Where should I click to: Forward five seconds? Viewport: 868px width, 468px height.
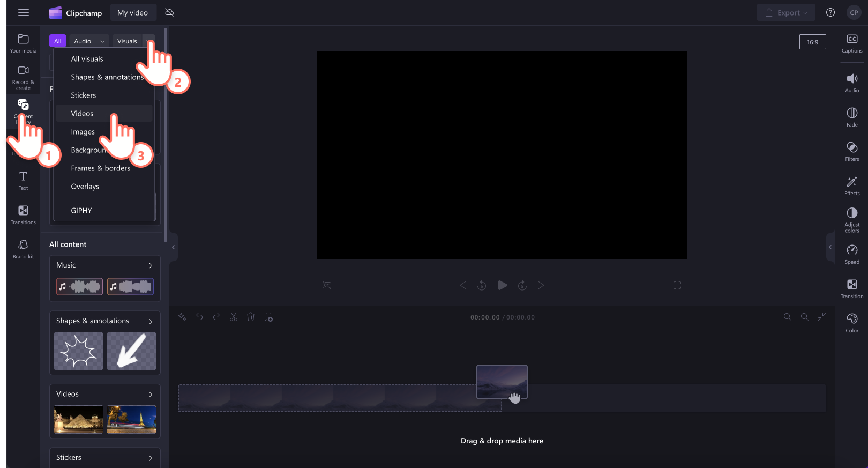click(522, 285)
